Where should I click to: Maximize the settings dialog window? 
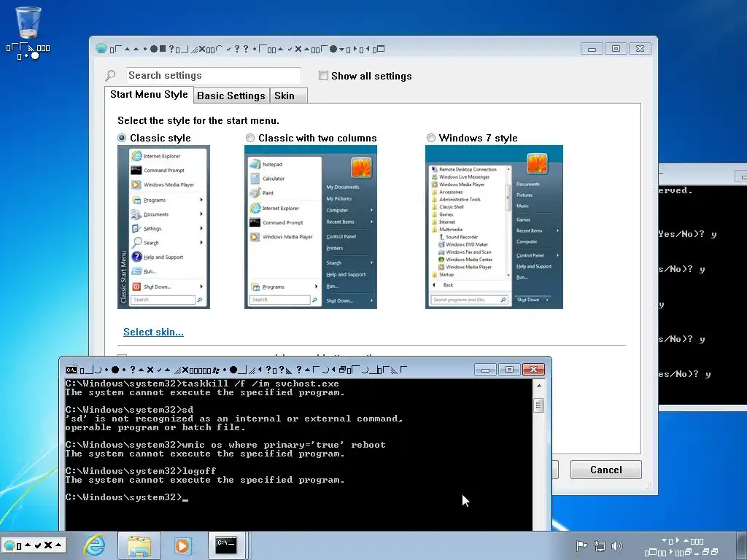(x=616, y=49)
